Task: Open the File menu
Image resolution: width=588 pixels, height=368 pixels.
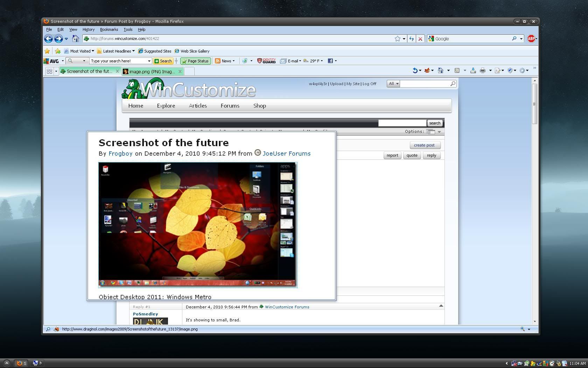Action: click(49, 30)
